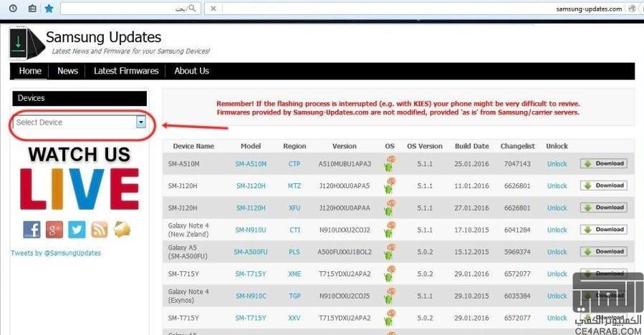644x335 pixels.
Task: Click the bookmarks list icon in browser toolbar
Action: tap(32, 8)
